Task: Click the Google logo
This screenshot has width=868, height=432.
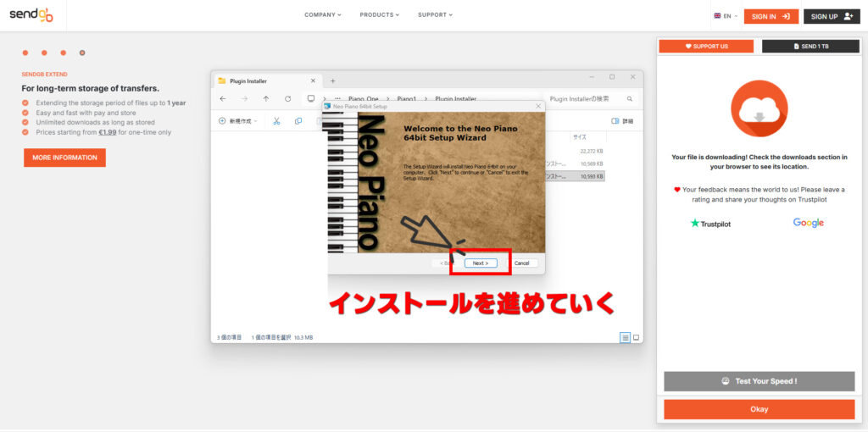Action: click(x=808, y=223)
